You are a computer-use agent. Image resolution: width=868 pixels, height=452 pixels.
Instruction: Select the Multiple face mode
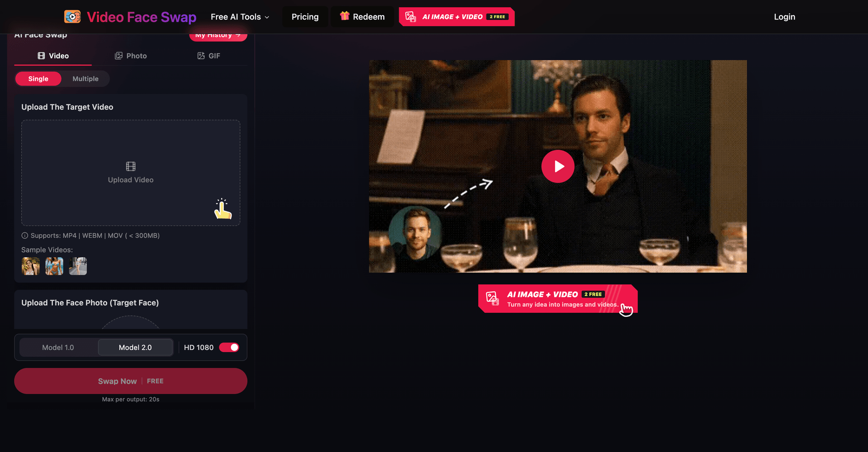[x=85, y=79]
